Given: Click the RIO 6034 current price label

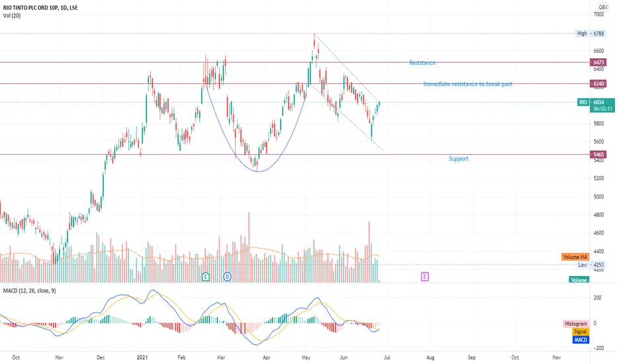Looking at the screenshot, I should [x=596, y=102].
